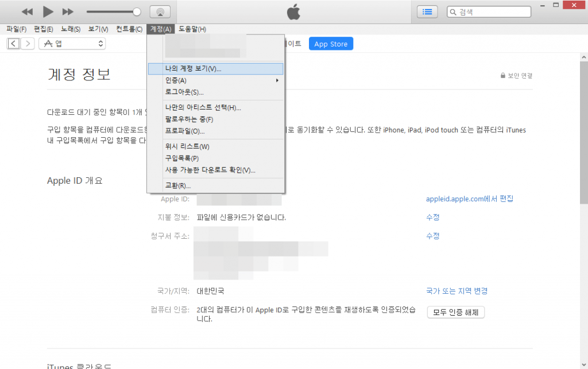Click the fast-forward next track button
Screen dimensions: 588x369
(x=68, y=11)
